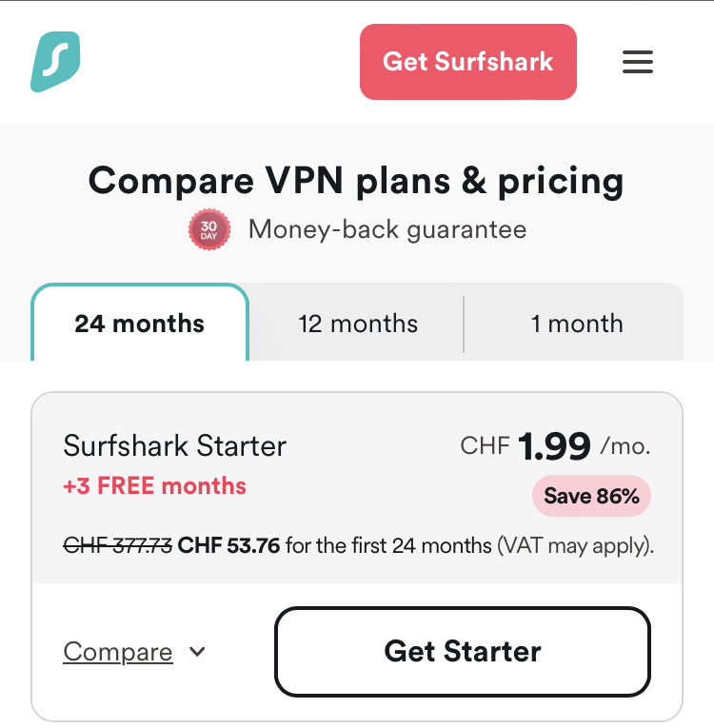
Task: Click the Compare VPN plans & pricing heading
Action: (356, 181)
